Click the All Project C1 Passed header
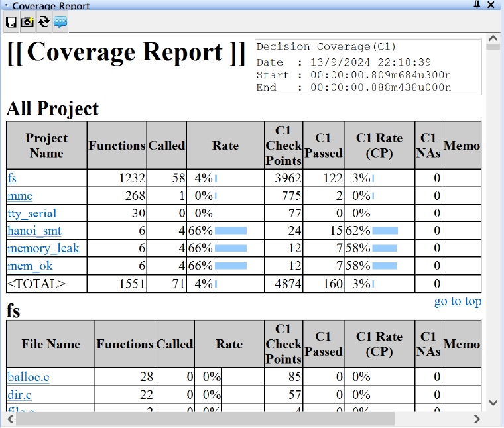Viewport: 504px width, 428px height. pyautogui.click(x=324, y=146)
